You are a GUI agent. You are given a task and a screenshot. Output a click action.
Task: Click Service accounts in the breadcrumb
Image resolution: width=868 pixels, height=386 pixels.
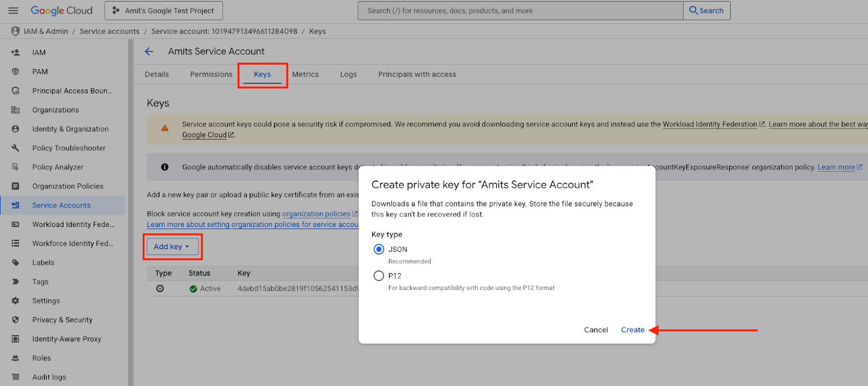110,31
